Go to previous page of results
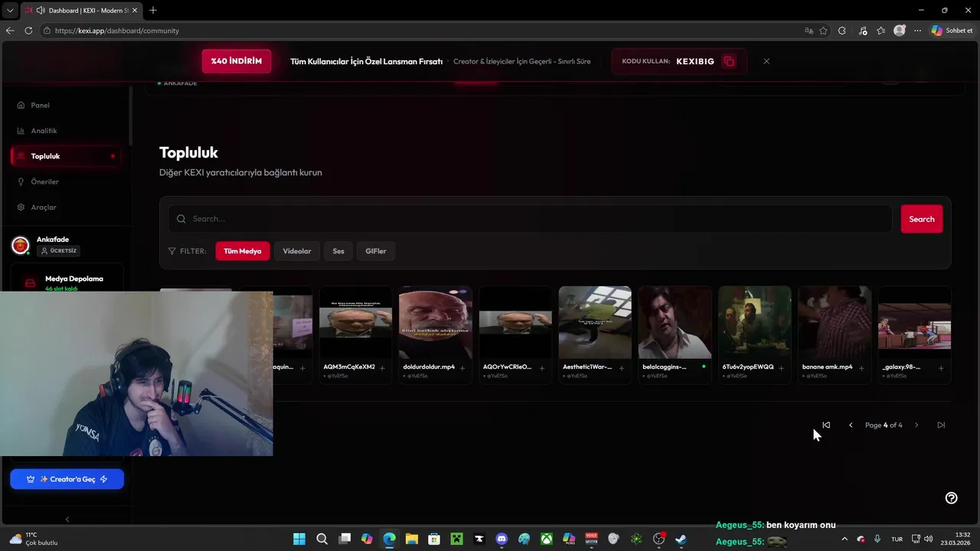The width and height of the screenshot is (980, 551). (x=851, y=425)
